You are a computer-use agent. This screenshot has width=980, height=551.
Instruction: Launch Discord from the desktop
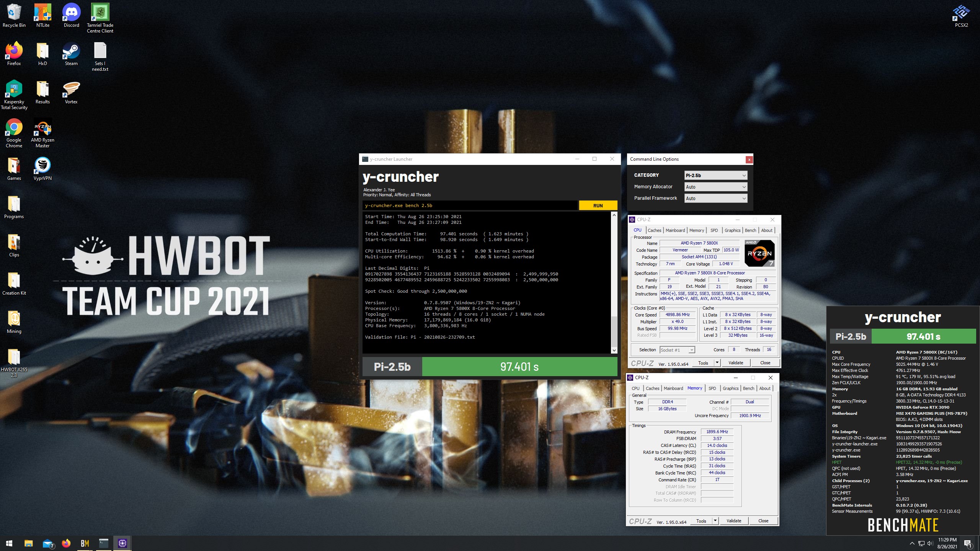71,15
